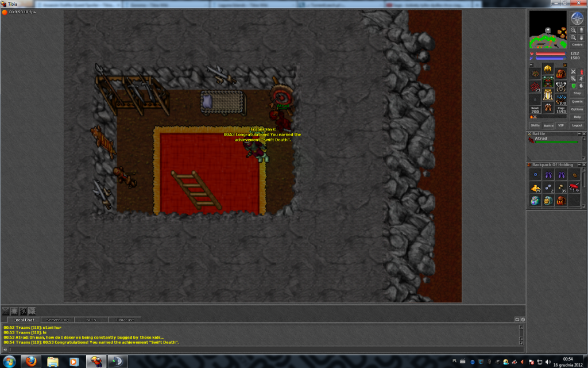Open the Help menu
This screenshot has width=588, height=368.
(577, 117)
